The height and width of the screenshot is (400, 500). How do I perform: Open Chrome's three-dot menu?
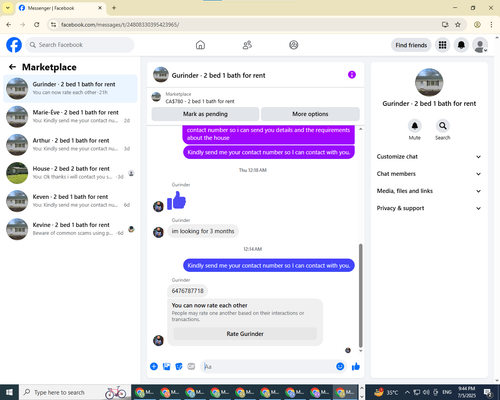click(x=491, y=25)
